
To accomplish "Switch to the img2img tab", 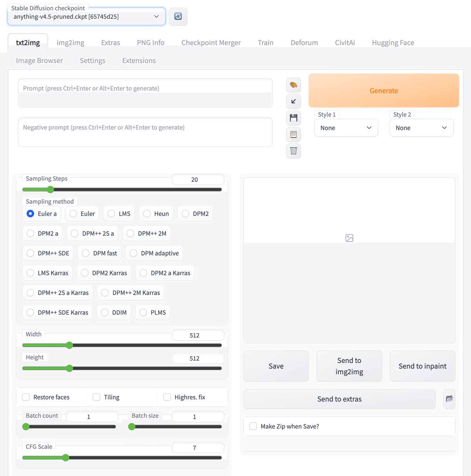I will [70, 43].
